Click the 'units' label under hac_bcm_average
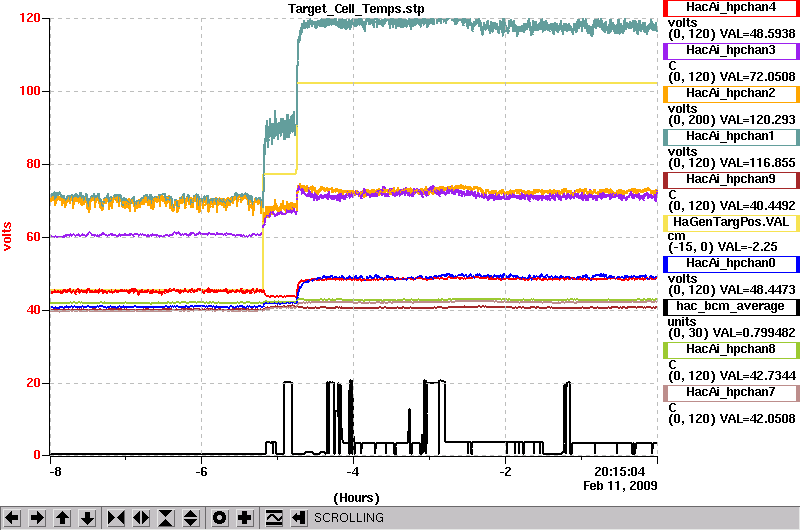The width and height of the screenshot is (800, 530). (x=682, y=322)
